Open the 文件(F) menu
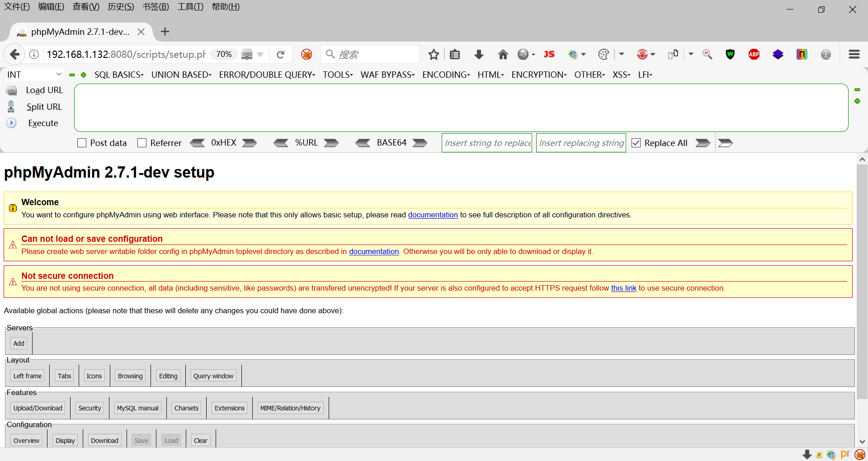The image size is (868, 461). click(17, 7)
